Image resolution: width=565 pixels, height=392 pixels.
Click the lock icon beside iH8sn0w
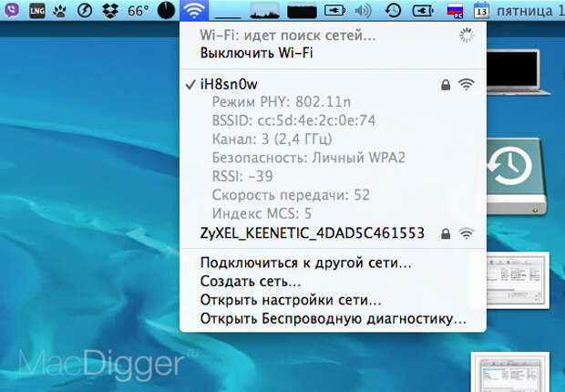(446, 85)
